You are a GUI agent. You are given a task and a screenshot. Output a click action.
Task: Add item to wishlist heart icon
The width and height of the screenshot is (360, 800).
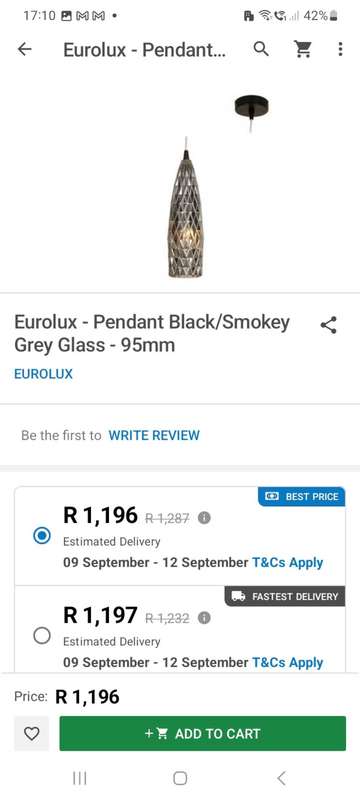point(32,734)
